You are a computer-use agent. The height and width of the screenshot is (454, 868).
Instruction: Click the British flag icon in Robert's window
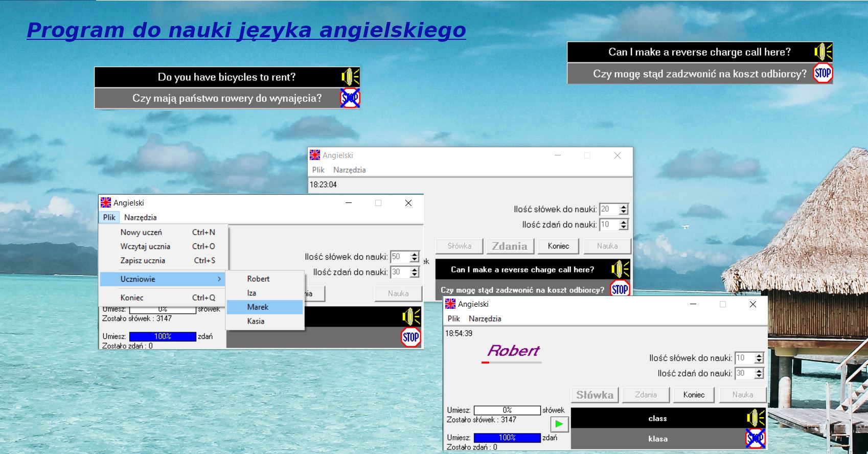[450, 304]
